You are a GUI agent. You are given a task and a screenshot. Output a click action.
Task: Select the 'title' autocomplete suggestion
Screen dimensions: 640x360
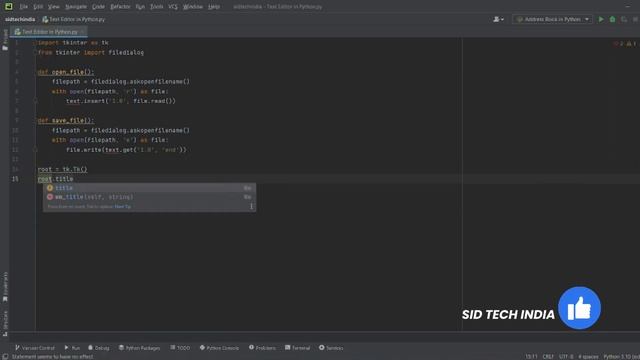[x=149, y=188]
